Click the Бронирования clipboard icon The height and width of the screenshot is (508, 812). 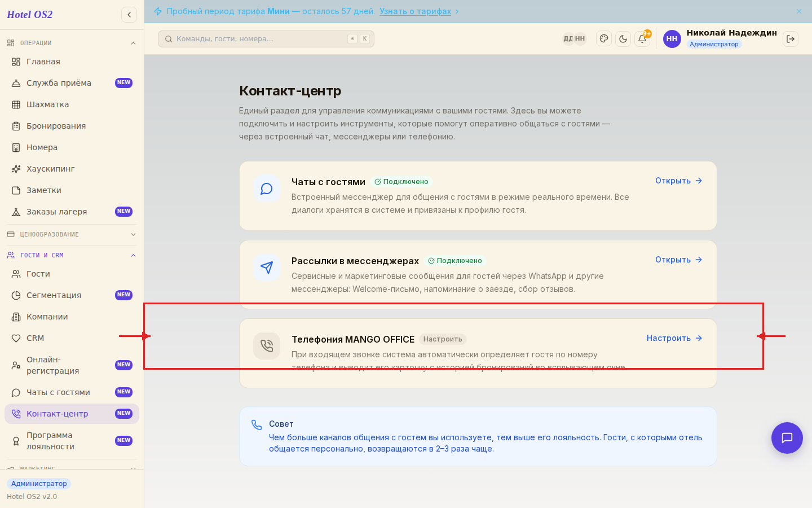click(x=16, y=126)
